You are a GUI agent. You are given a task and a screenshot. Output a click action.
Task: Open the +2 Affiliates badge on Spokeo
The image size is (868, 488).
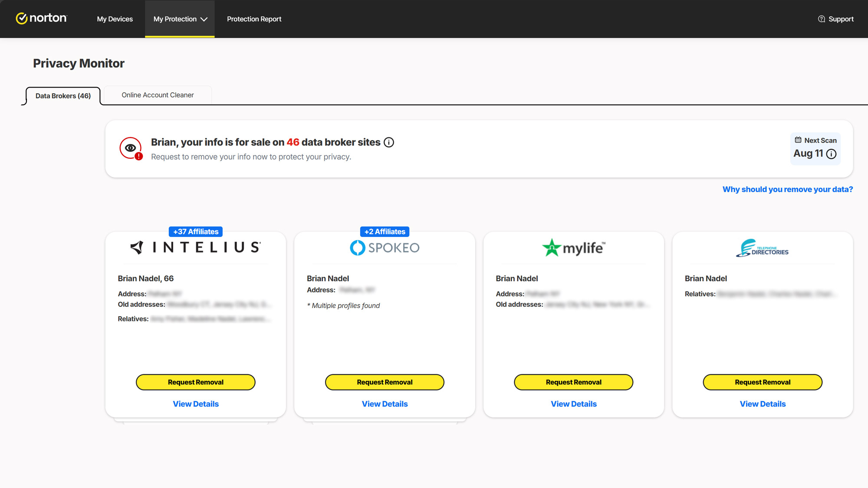(385, 232)
